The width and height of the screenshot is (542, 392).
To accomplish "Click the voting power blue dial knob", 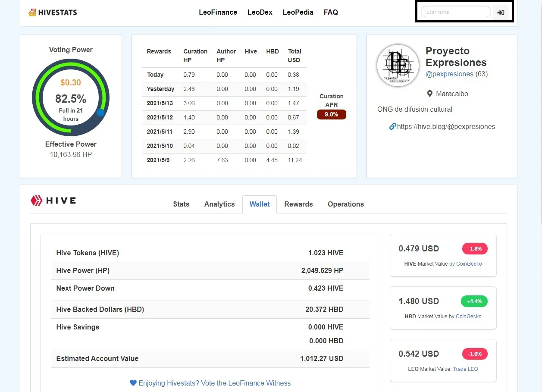I will [x=100, y=113].
